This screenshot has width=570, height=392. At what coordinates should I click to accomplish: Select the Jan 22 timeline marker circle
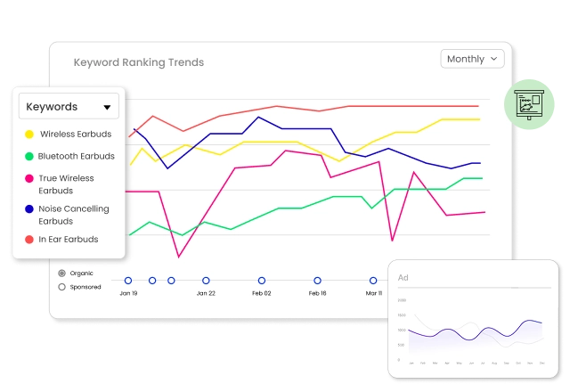pos(206,281)
